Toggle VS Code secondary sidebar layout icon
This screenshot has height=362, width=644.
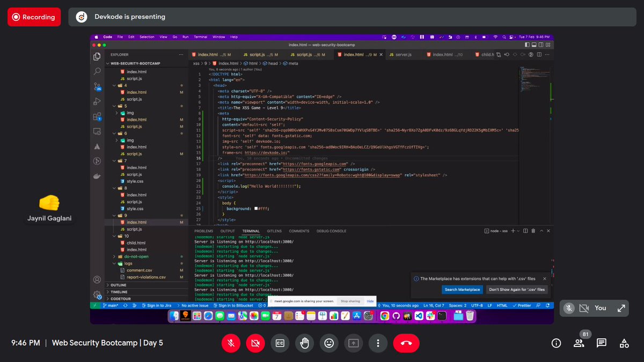(541, 45)
